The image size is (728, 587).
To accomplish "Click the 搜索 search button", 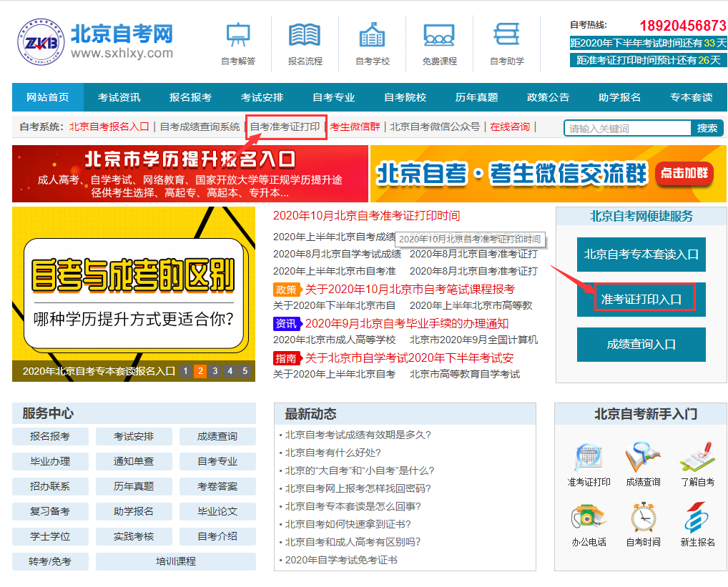I will point(707,128).
